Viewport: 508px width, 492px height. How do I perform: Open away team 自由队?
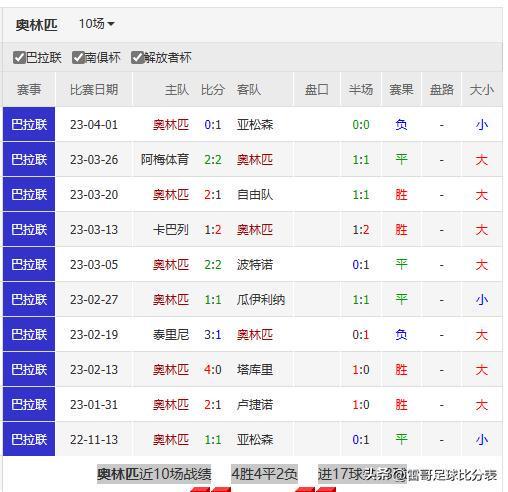point(255,195)
